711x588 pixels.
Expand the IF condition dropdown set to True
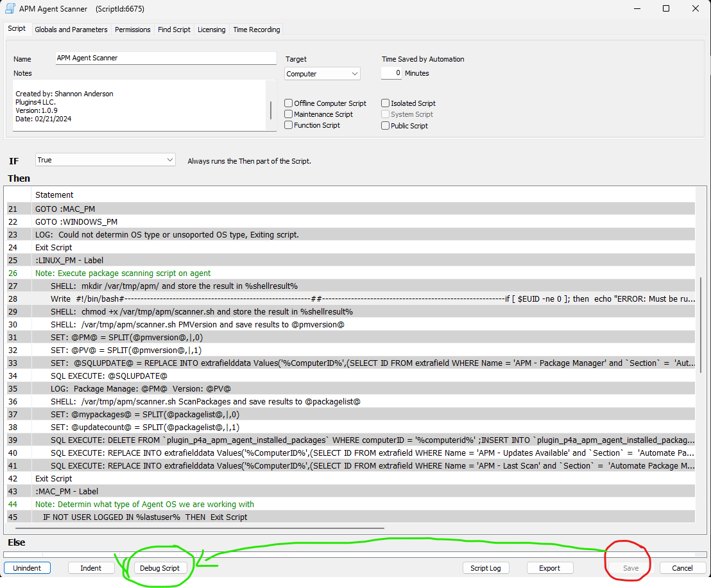point(105,160)
